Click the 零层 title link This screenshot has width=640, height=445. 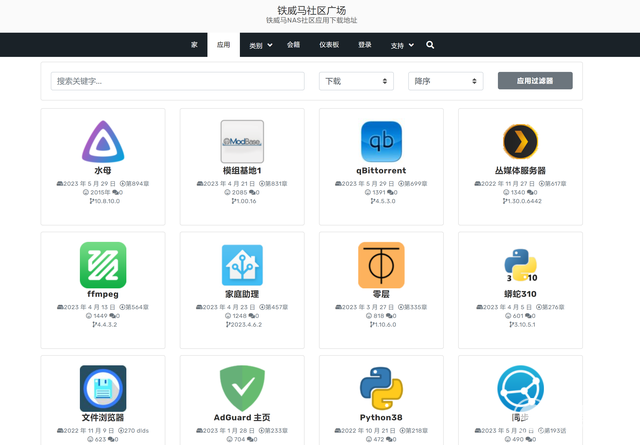coord(381,294)
